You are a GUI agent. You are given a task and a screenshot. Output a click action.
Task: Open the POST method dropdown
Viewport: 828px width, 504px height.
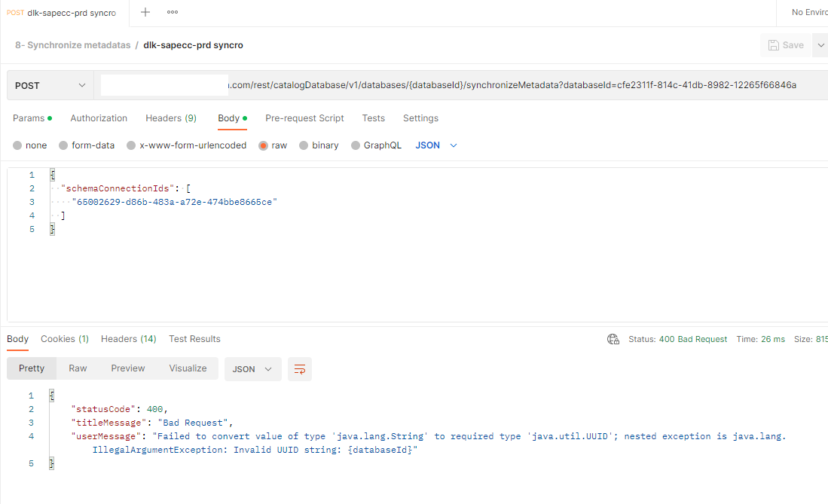pos(50,86)
